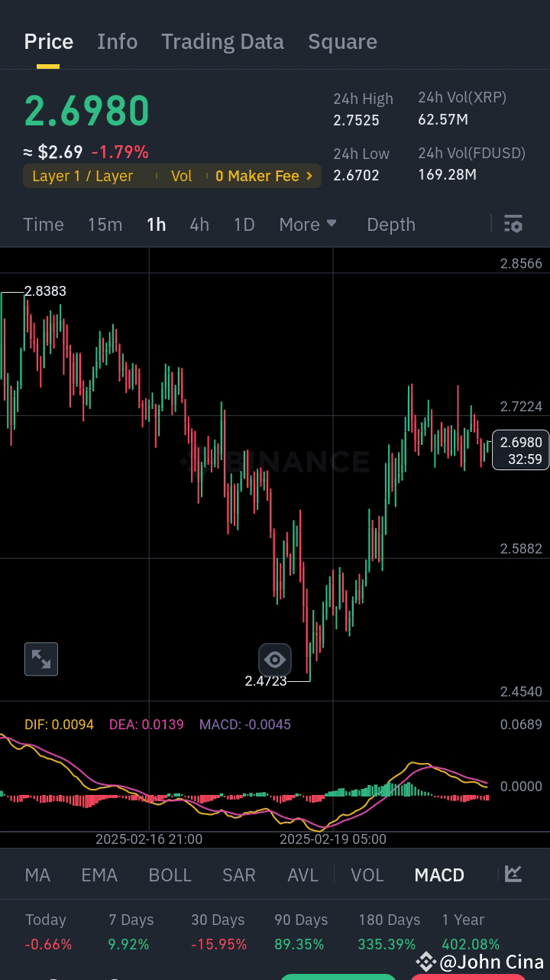The height and width of the screenshot is (980, 550).
Task: Toggle chart eye visibility icon
Action: [x=275, y=659]
